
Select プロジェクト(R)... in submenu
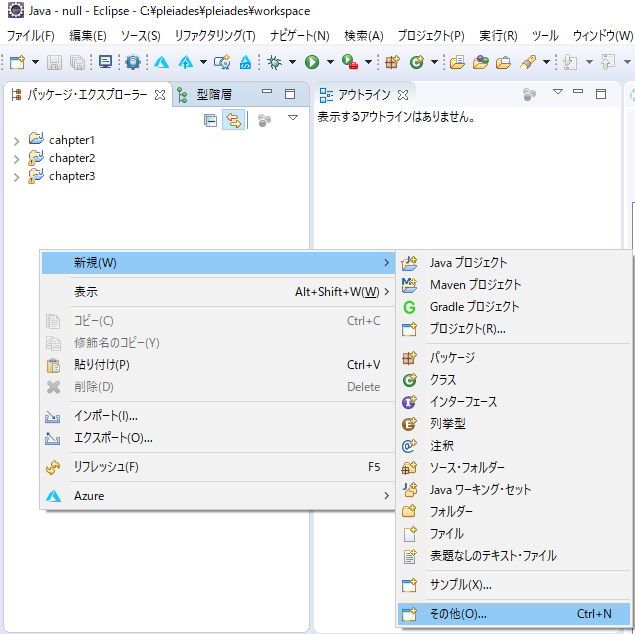point(514,328)
